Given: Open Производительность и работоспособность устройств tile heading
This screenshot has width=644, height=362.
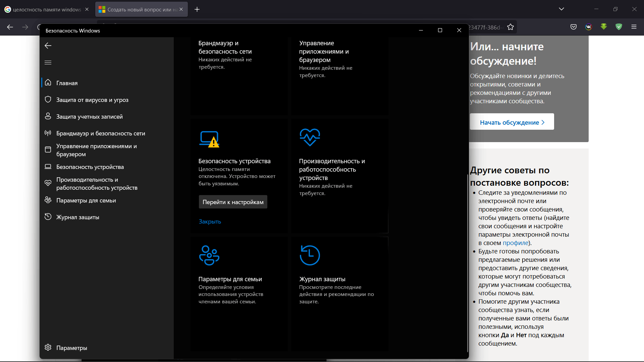Looking at the screenshot, I should [x=332, y=169].
